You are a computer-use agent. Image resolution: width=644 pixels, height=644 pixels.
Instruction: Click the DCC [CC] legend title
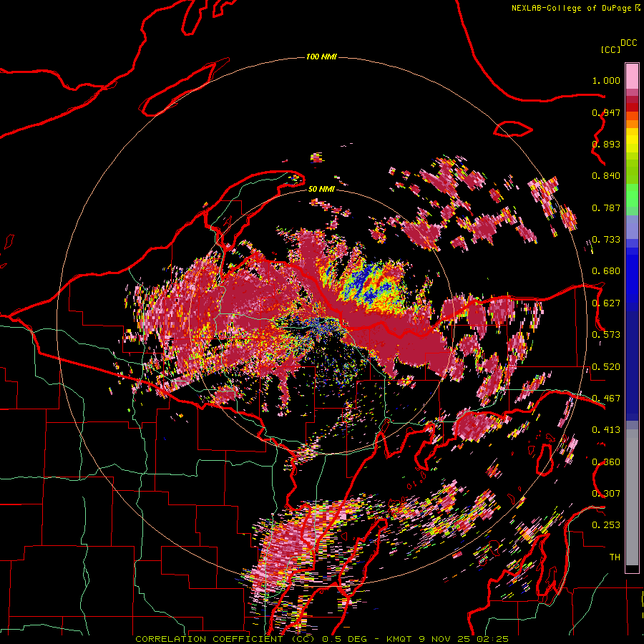618,46
